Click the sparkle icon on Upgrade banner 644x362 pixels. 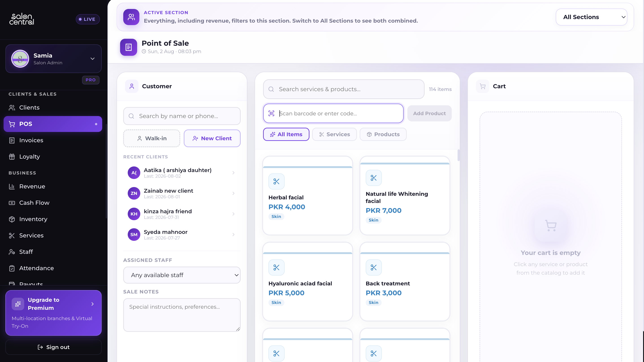18,304
